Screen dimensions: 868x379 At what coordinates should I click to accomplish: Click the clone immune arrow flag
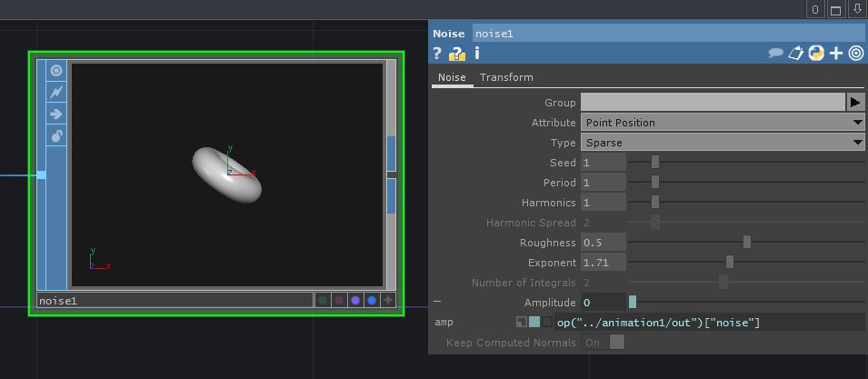[56, 114]
